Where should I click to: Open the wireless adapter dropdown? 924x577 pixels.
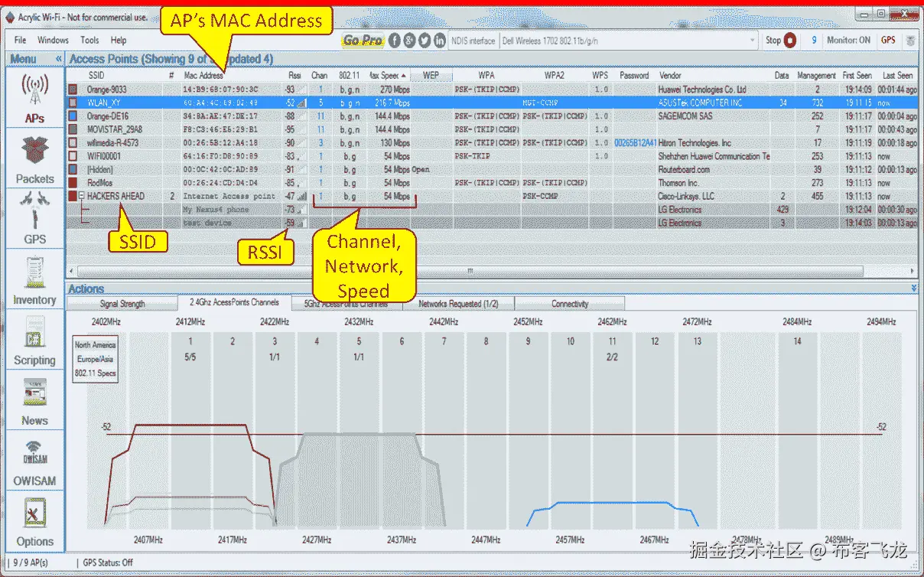pyautogui.click(x=753, y=41)
